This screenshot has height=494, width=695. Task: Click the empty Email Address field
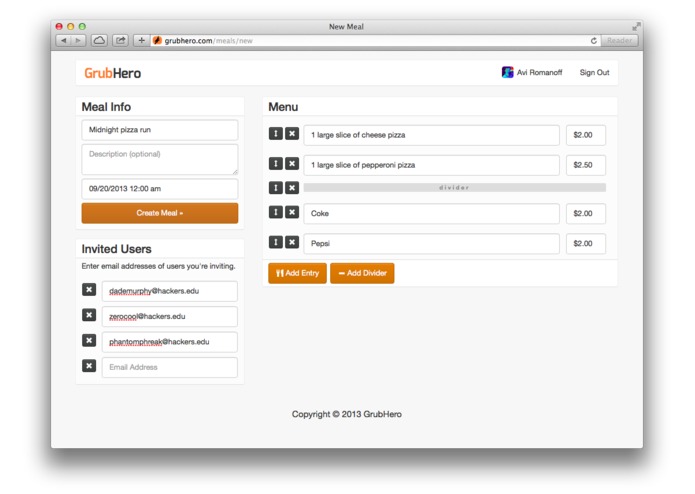[170, 367]
